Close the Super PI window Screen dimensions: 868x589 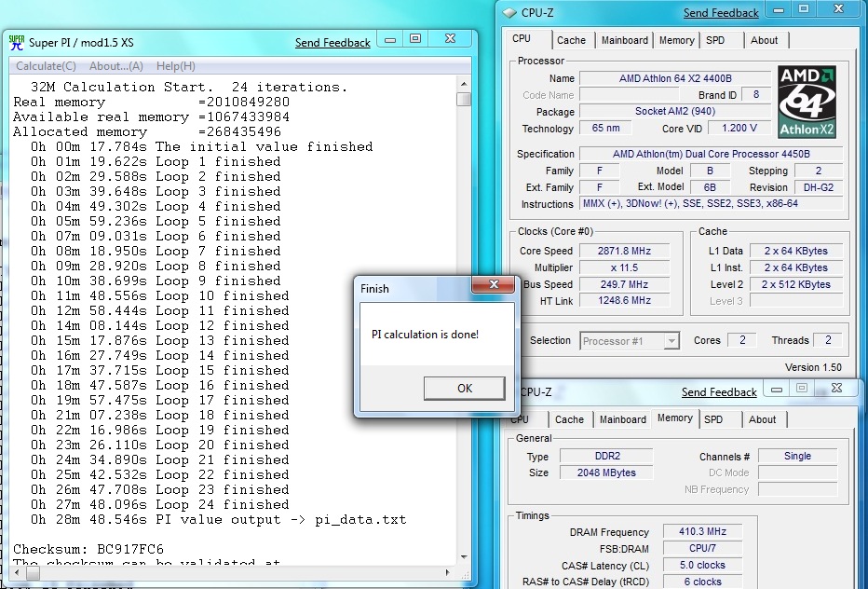click(450, 39)
